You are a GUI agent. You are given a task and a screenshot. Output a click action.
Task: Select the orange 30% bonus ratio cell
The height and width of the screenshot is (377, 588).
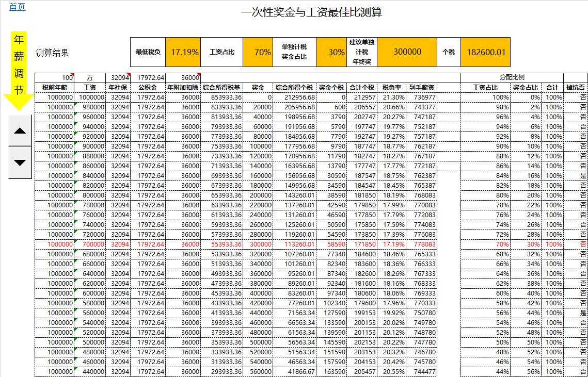[x=331, y=52]
